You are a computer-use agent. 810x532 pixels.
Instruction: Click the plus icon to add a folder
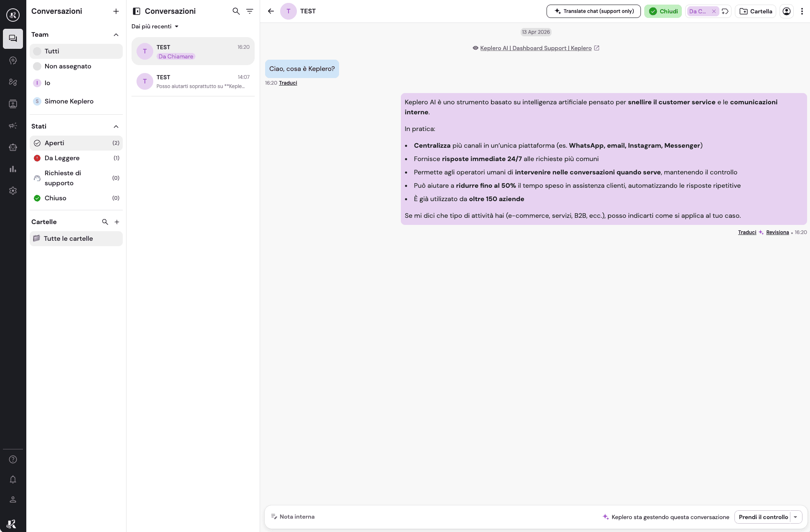click(117, 222)
